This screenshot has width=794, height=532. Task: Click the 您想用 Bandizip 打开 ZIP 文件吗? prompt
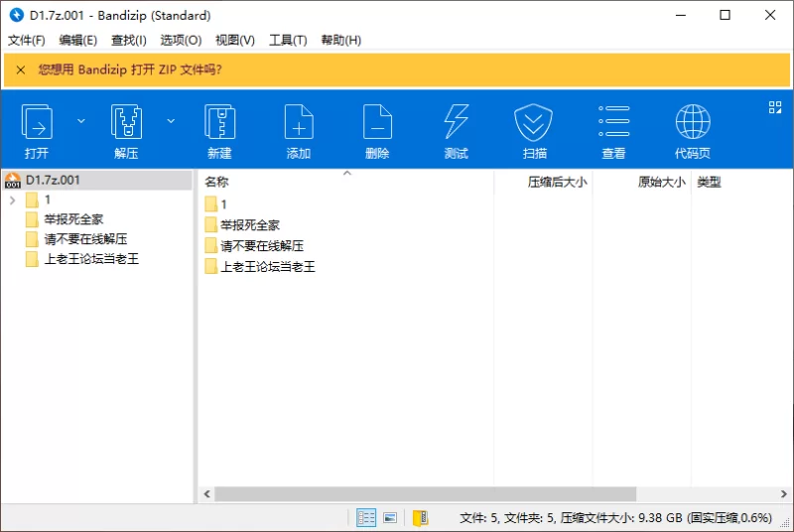pyautogui.click(x=130, y=69)
